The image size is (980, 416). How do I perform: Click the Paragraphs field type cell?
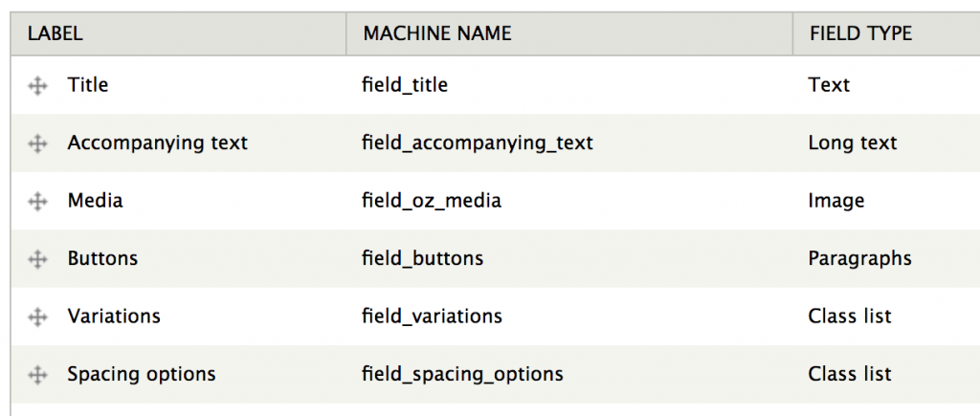pos(859,258)
